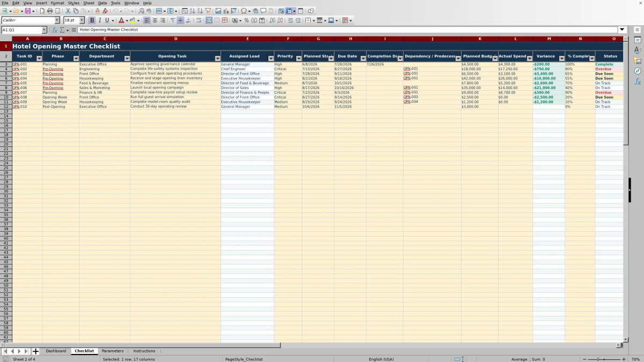Select the 'Launch local opening campaign' cell
644x362 pixels.
pyautogui.click(x=175, y=87)
